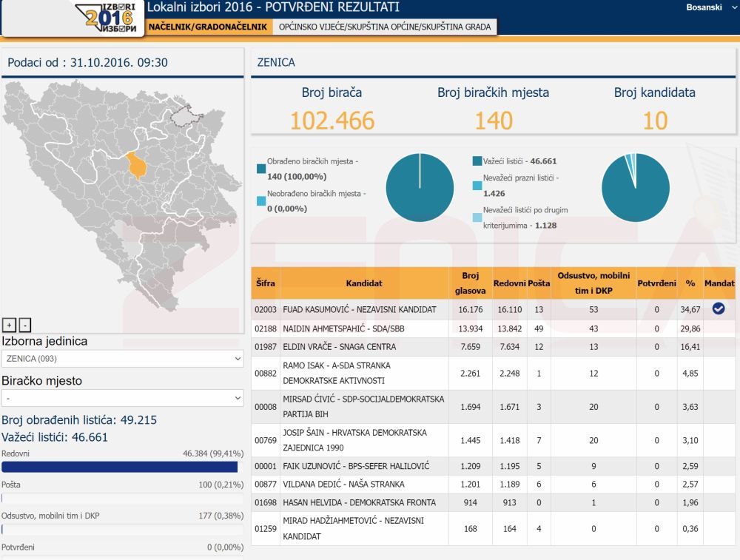
Task: Open the Biračko mjesto dropdown
Action: [122, 398]
